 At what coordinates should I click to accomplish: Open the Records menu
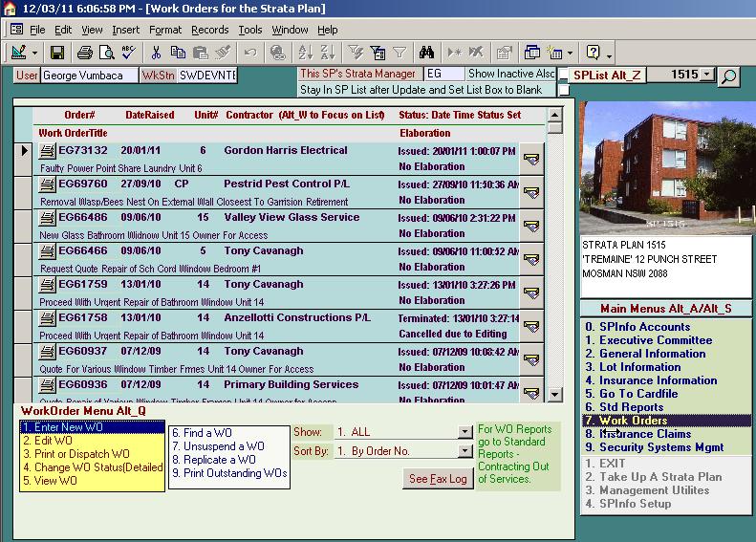pyautogui.click(x=209, y=30)
